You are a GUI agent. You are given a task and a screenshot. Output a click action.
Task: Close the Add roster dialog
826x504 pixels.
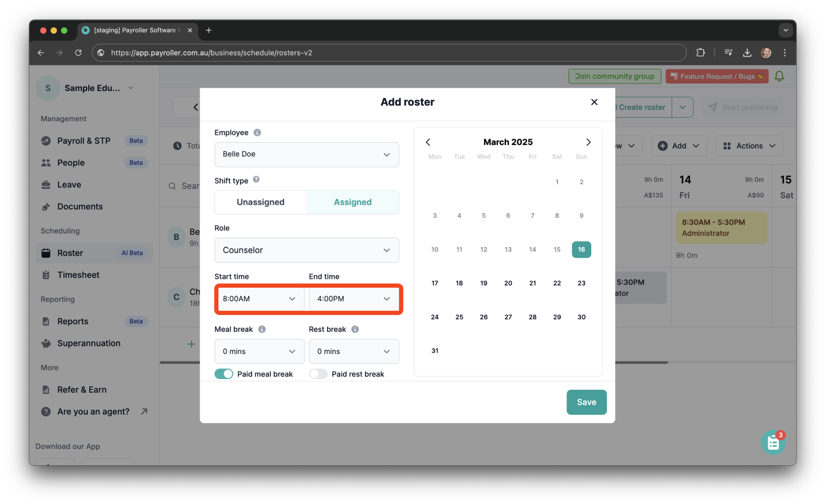point(594,102)
